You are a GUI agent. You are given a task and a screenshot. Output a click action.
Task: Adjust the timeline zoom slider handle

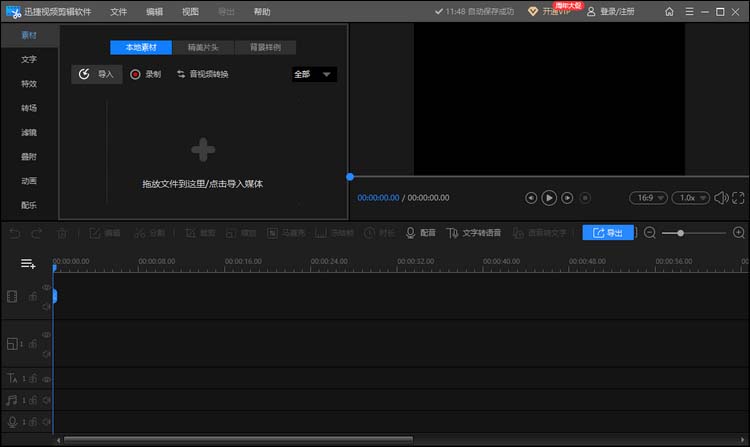(x=680, y=233)
